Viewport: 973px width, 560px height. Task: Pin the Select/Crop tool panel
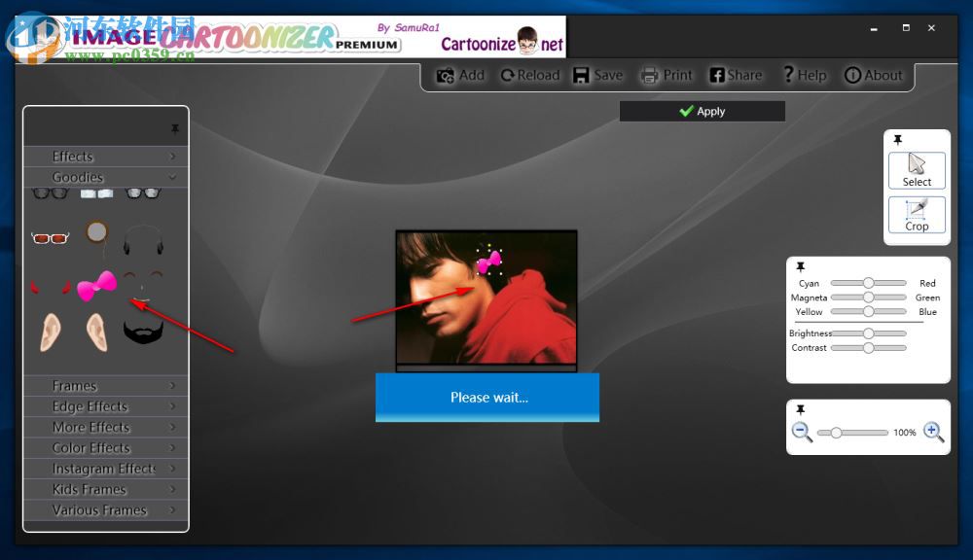click(897, 140)
